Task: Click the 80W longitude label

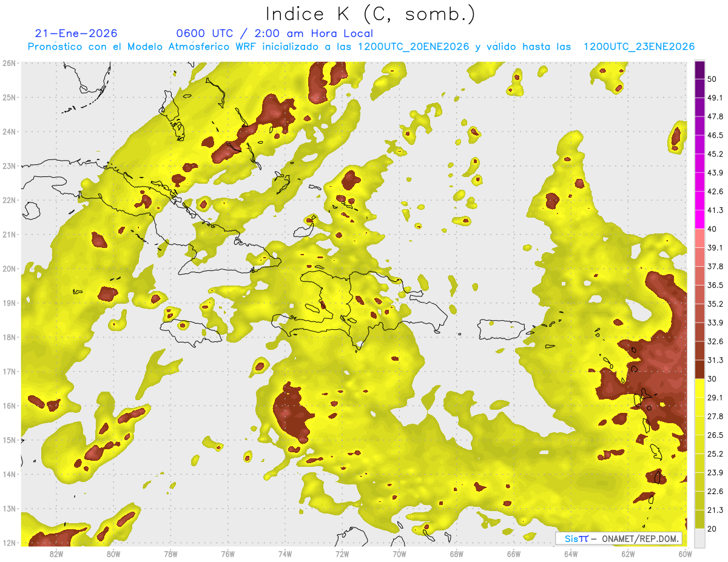Action: click(113, 554)
